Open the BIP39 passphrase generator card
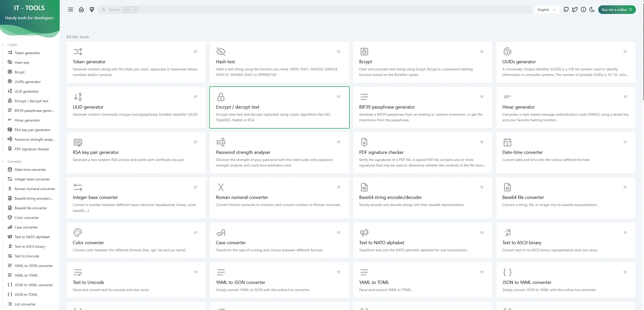 [423, 107]
